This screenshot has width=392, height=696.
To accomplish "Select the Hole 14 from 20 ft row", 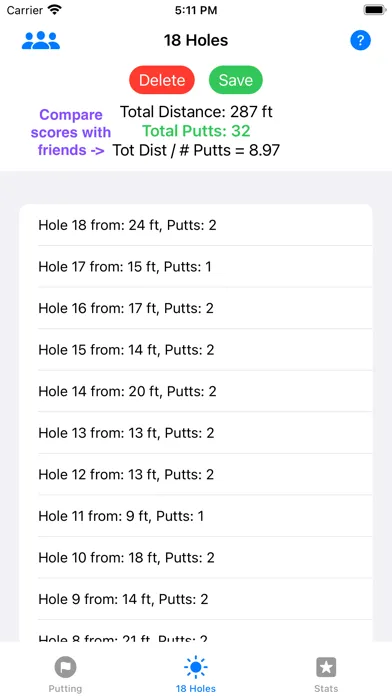I will 196,391.
